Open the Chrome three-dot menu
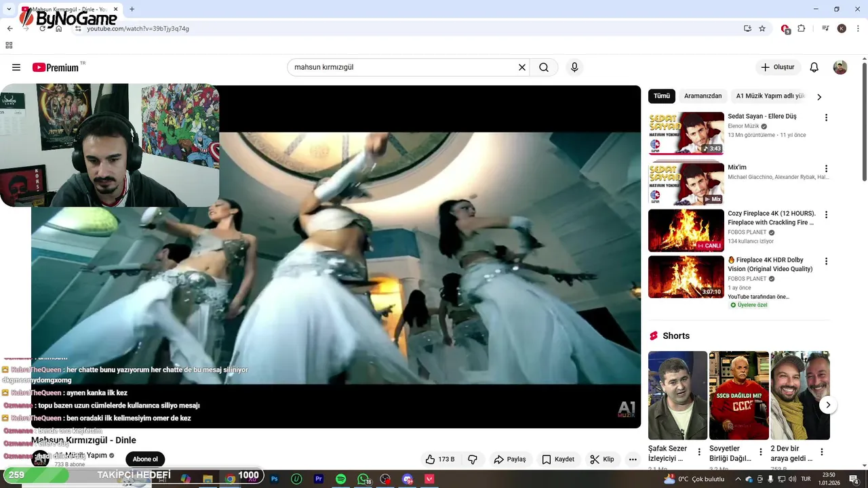Screen dimensions: 868x488 [x=858, y=28]
